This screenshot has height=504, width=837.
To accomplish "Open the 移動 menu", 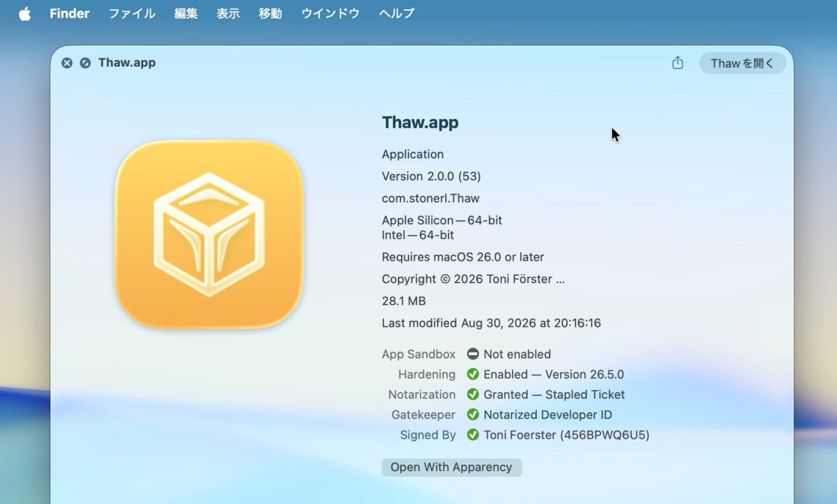I will 270,14.
